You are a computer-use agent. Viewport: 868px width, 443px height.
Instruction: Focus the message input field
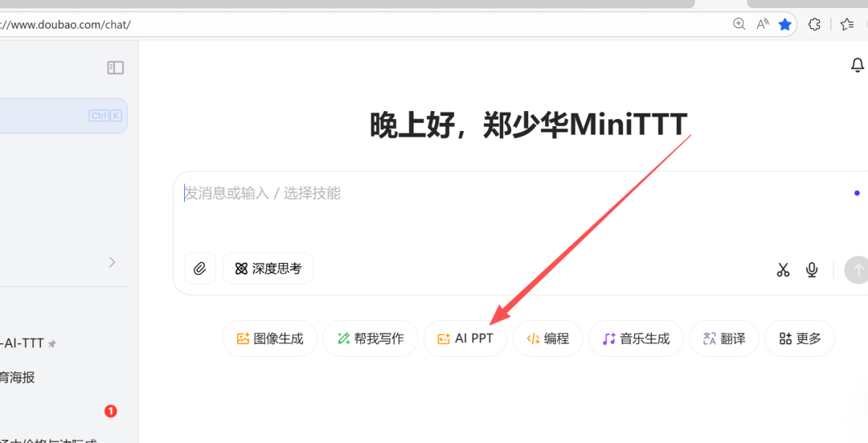pyautogui.click(x=515, y=193)
